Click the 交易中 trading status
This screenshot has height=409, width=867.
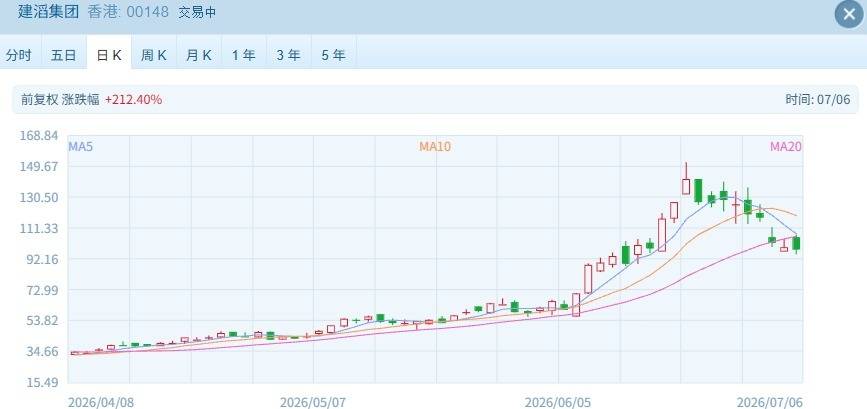[x=196, y=13]
